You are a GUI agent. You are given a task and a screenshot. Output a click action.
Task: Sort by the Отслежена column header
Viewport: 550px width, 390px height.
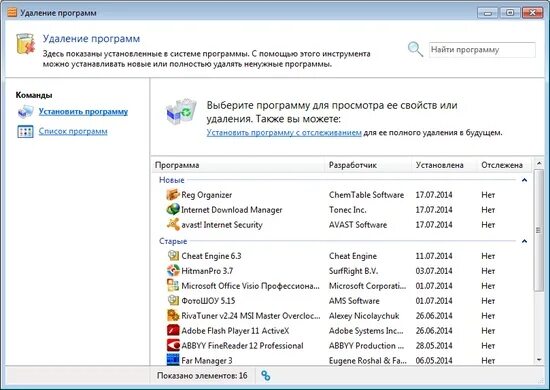(x=505, y=165)
